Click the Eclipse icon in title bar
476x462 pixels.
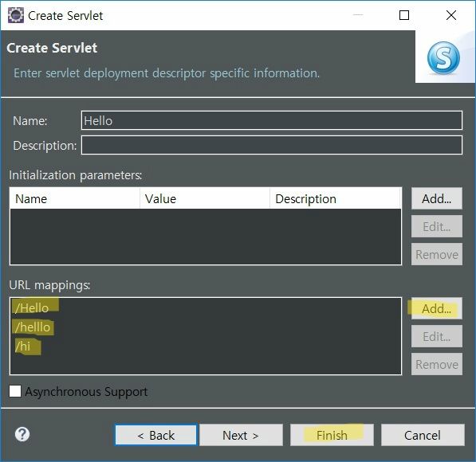[x=15, y=15]
